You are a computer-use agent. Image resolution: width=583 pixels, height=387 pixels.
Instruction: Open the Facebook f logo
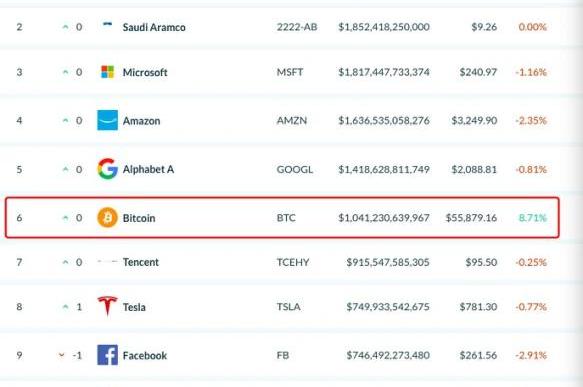click(107, 355)
